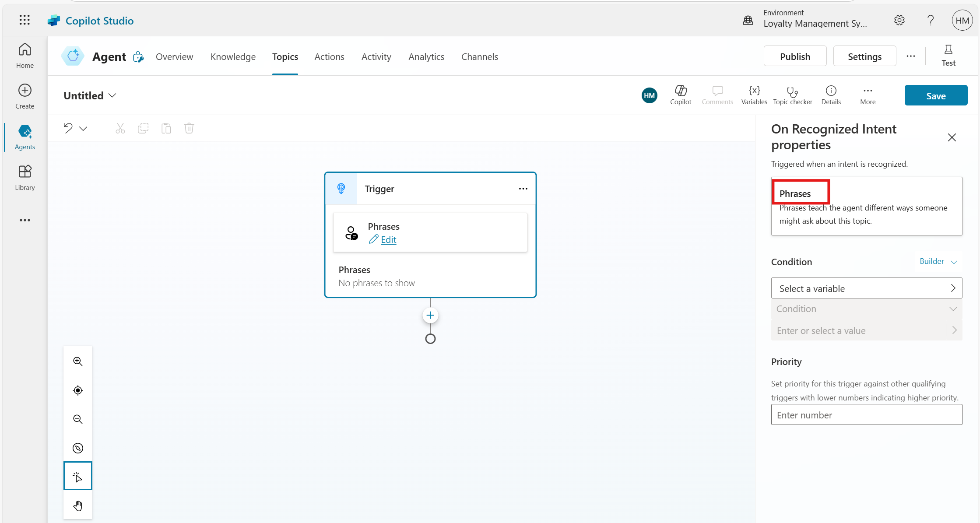The image size is (980, 523).
Task: Switch to the Analytics tab
Action: (x=426, y=56)
